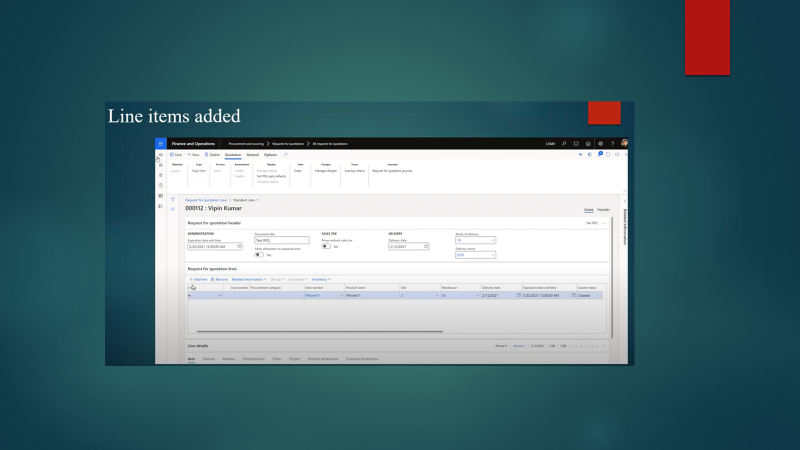Click Add line in lines toolbar
Screen dimensions: 800x450
pyautogui.click(x=198, y=280)
